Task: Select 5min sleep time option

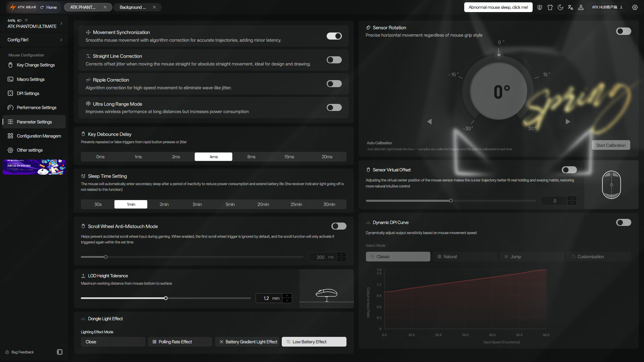Action: coord(230,204)
